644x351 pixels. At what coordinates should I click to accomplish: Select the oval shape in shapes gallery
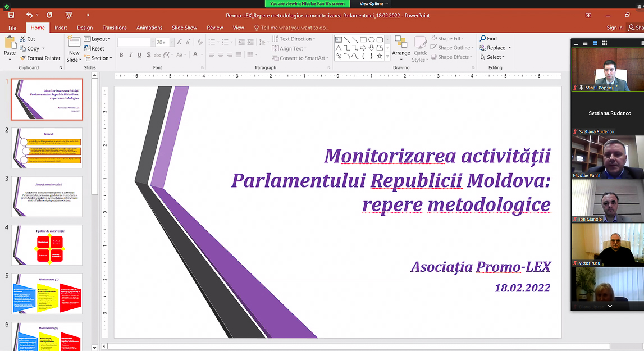pyautogui.click(x=372, y=39)
